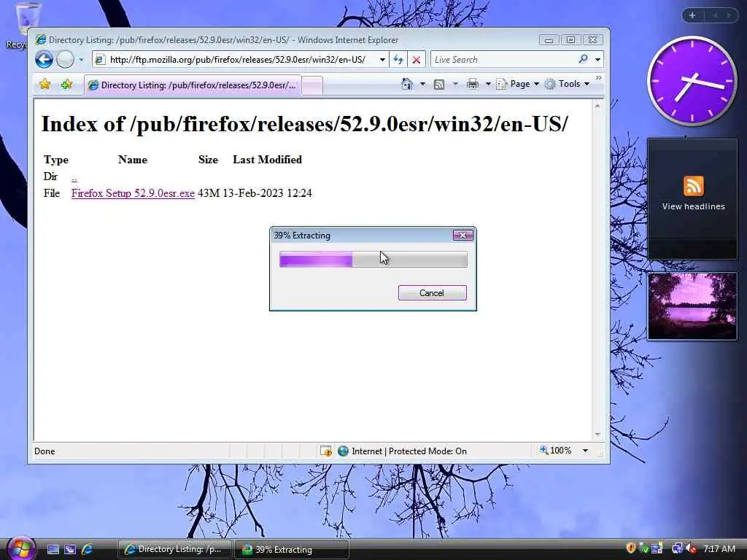Click the muted volume tray icon

(691, 548)
